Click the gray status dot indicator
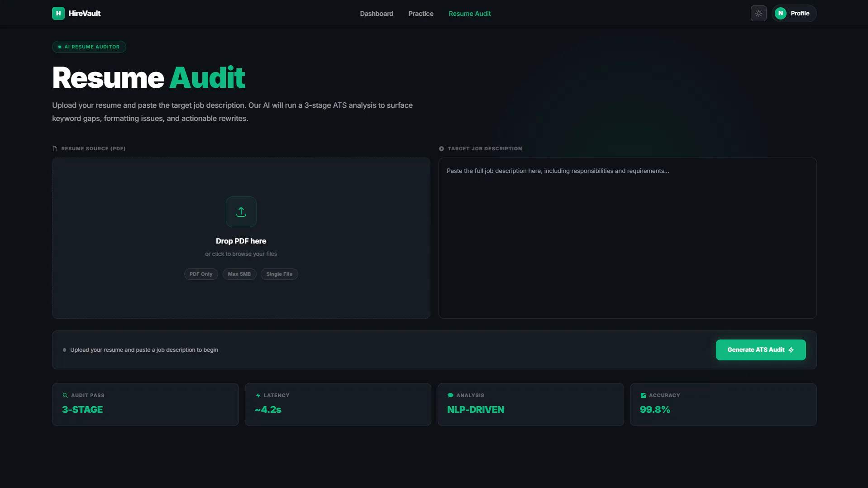 [x=64, y=350]
